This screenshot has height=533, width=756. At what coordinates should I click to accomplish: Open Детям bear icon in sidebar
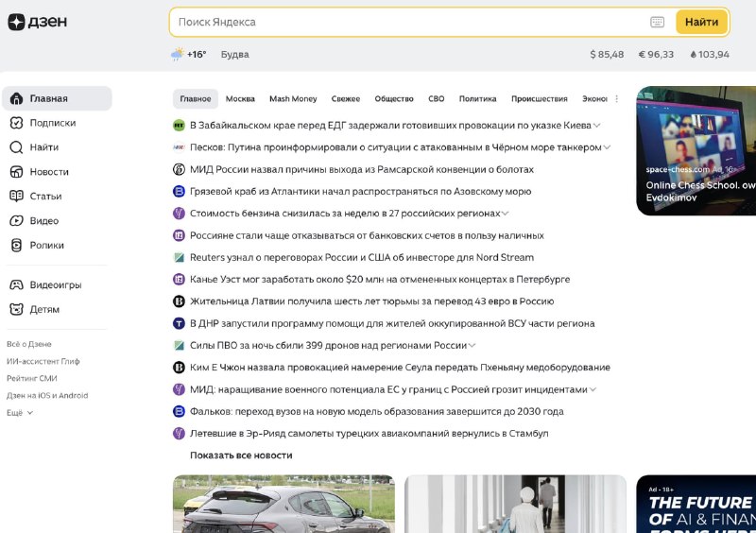click(x=16, y=309)
